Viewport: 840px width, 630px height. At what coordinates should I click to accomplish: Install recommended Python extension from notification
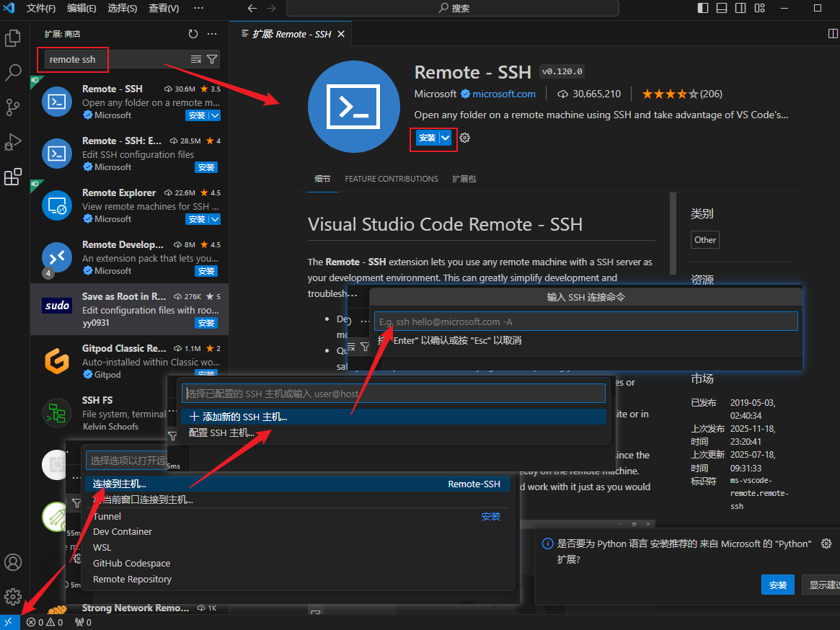tap(777, 585)
